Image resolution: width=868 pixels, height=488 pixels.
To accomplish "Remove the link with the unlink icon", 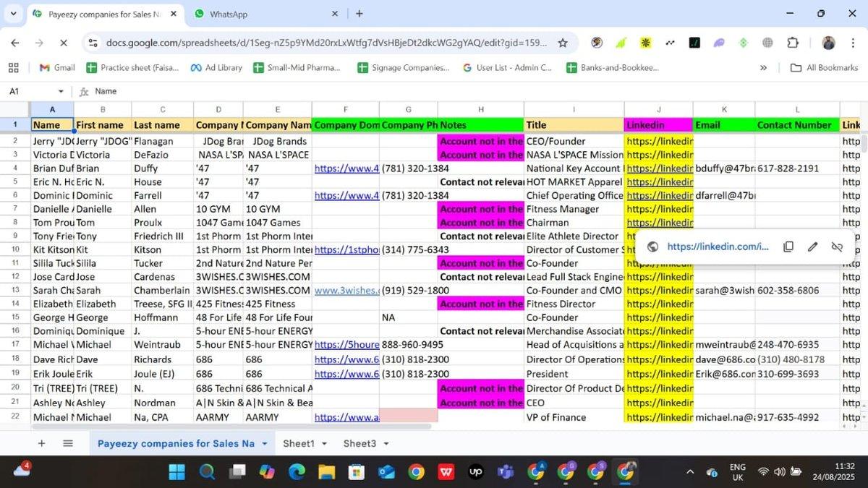I will (837, 247).
